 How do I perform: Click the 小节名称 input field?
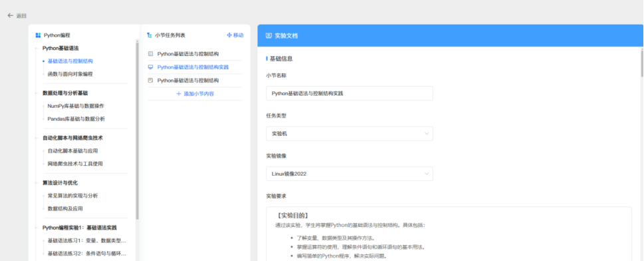click(x=350, y=93)
